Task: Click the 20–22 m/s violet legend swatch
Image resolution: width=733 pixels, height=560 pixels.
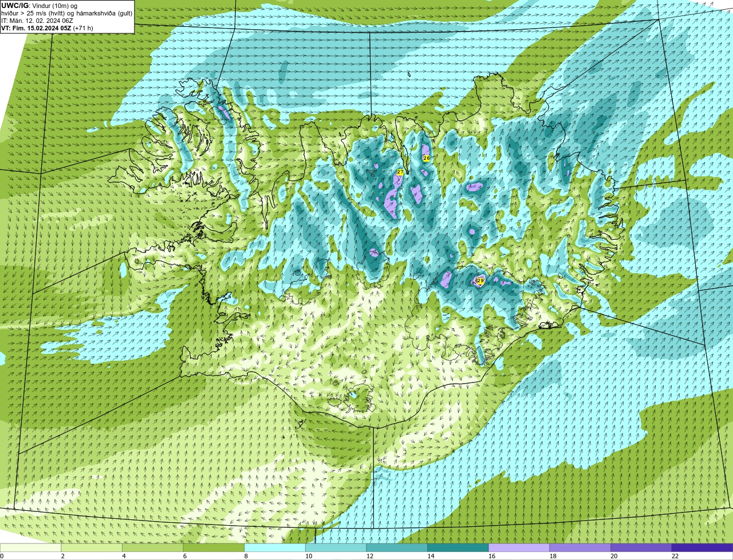Action: (x=641, y=547)
